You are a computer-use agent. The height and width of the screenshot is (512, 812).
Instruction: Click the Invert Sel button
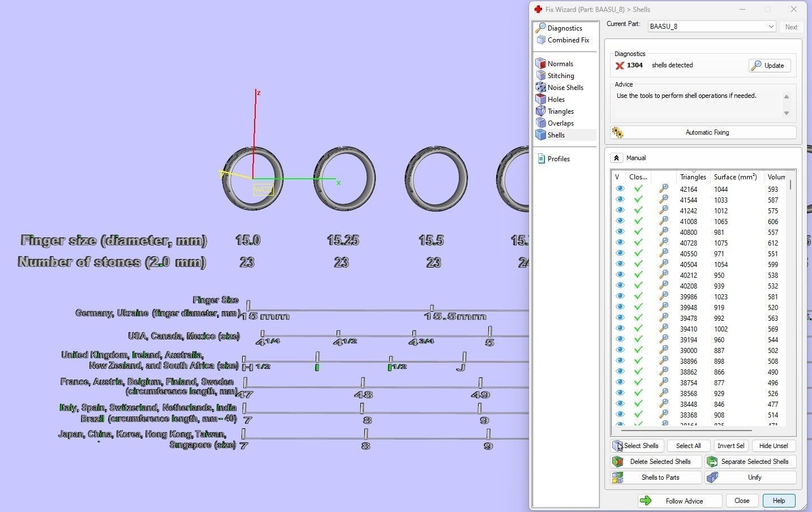(x=731, y=446)
